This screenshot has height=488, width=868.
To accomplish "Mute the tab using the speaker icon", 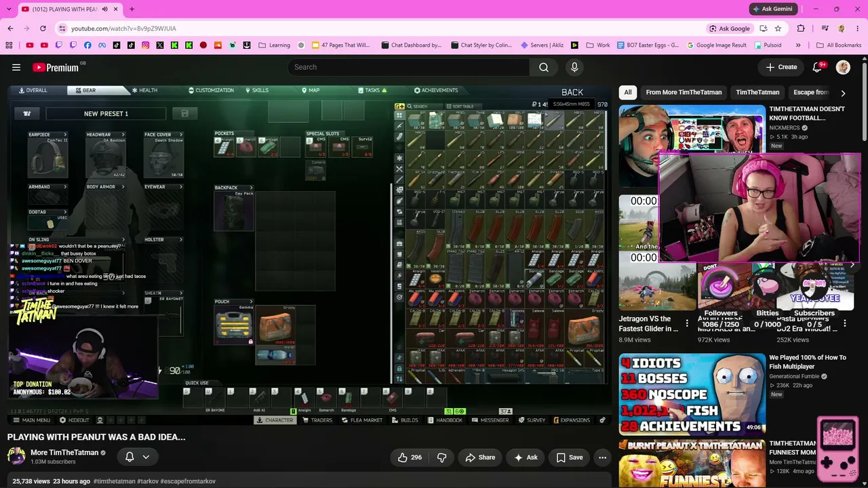I will 105,9.
